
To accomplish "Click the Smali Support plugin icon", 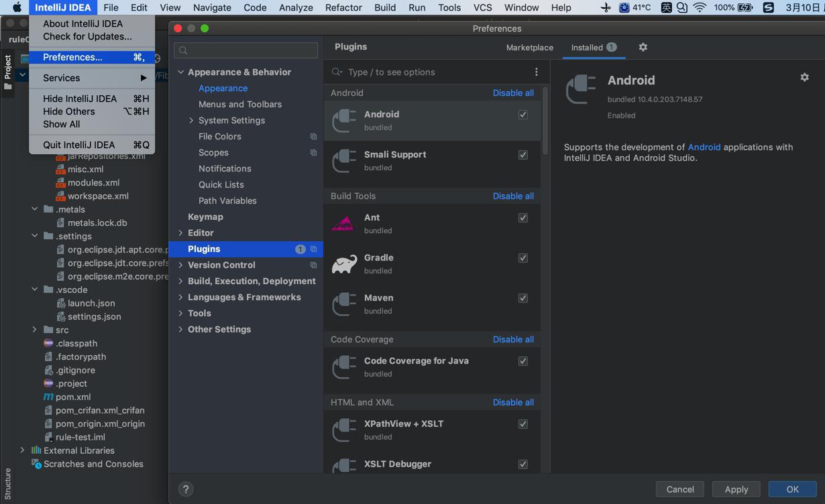I will coord(344,161).
